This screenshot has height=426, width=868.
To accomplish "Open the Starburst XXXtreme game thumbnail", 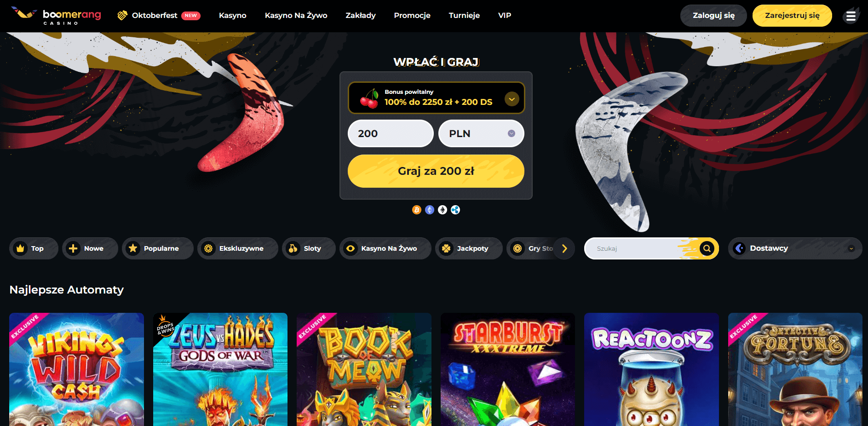I will pyautogui.click(x=508, y=369).
